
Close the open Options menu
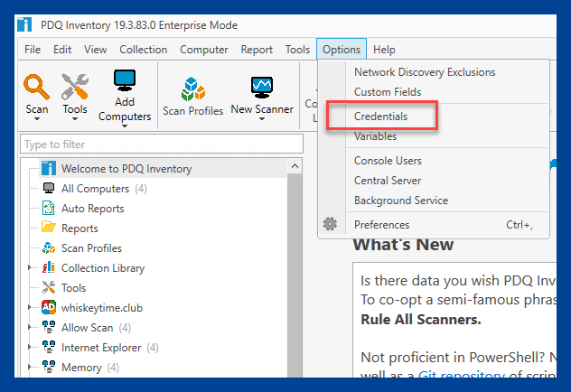point(342,49)
